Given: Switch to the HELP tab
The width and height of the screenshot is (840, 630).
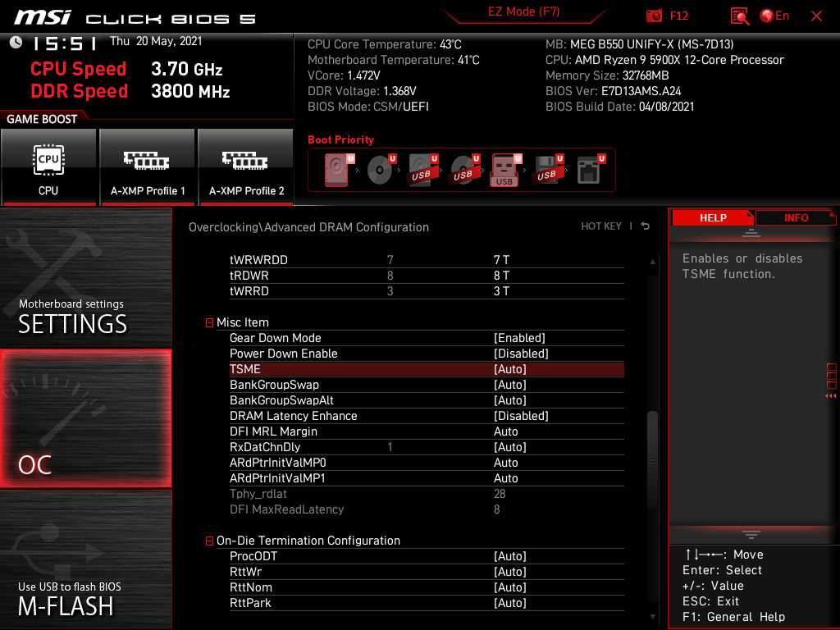Looking at the screenshot, I should tap(713, 218).
